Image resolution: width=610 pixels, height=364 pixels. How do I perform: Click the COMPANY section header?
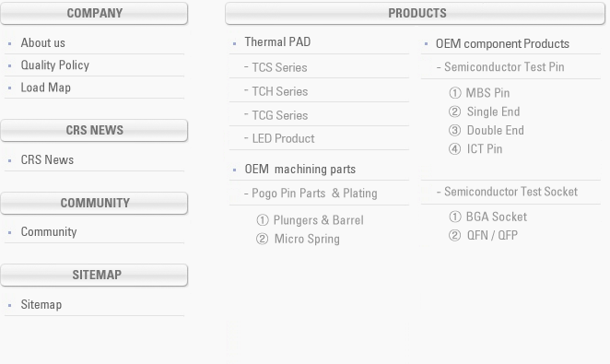coord(94,13)
